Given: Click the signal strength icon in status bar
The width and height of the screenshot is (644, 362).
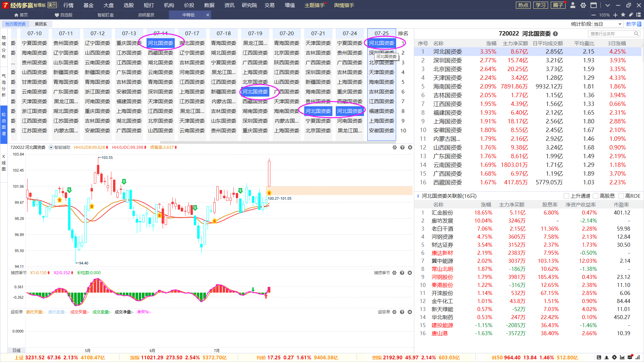Looking at the screenshot, I should 638,358.
